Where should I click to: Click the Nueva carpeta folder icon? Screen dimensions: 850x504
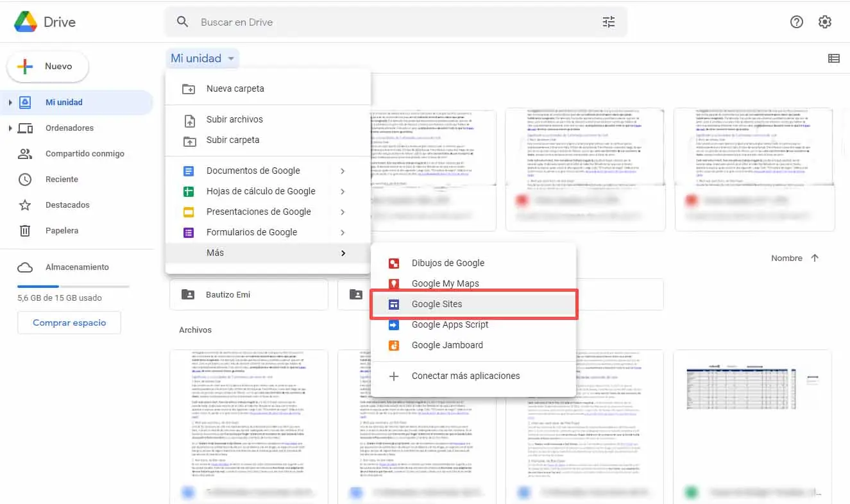click(x=189, y=89)
